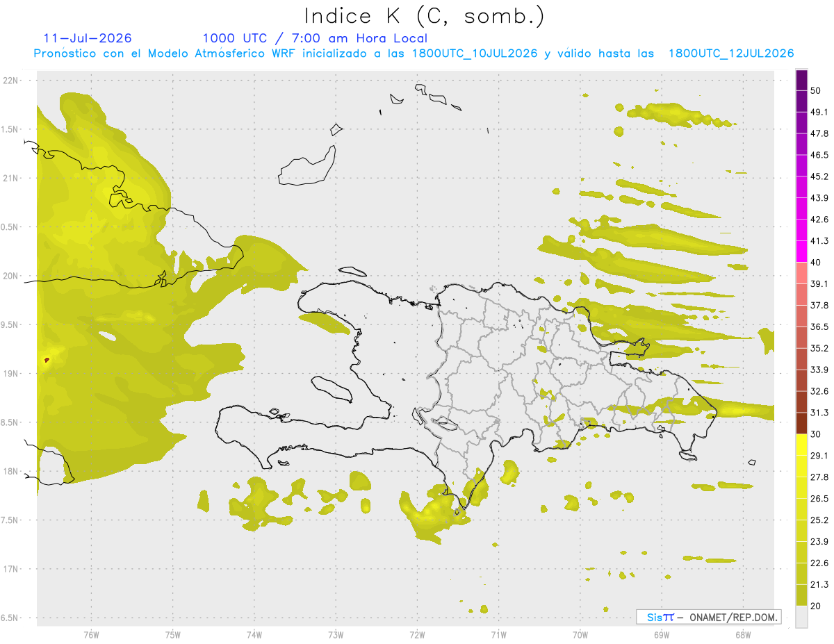Click the '40' color bar label
The width and height of the screenshot is (834, 644).
817,263
